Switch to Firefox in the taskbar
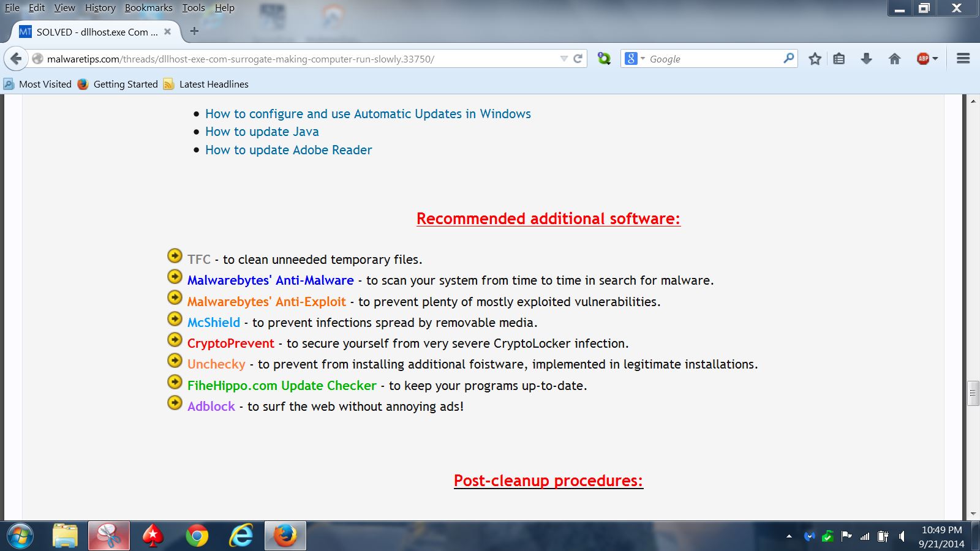Image resolution: width=980 pixels, height=551 pixels. (285, 536)
